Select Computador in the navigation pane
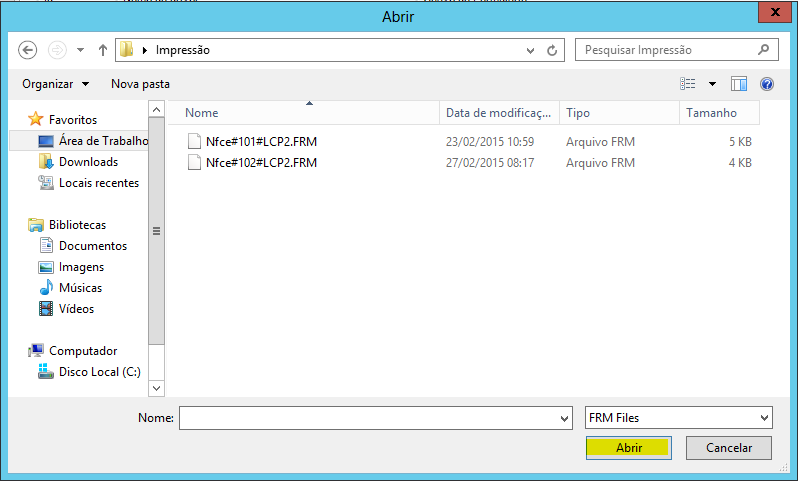798x481 pixels. 83,351
